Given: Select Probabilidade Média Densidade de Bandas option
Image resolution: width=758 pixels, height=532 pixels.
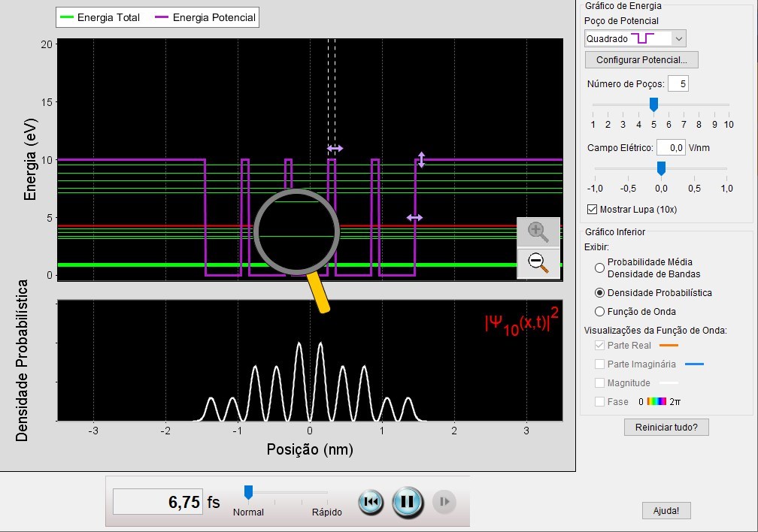Looking at the screenshot, I should [x=599, y=268].
